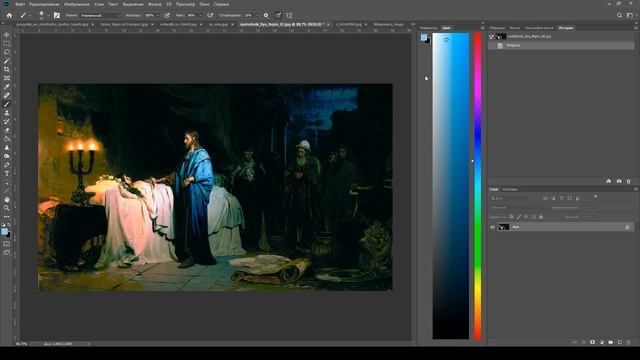Viewport: 640px width, 360px height.
Task: Pick a shade in the blue color field
Action: (451, 186)
